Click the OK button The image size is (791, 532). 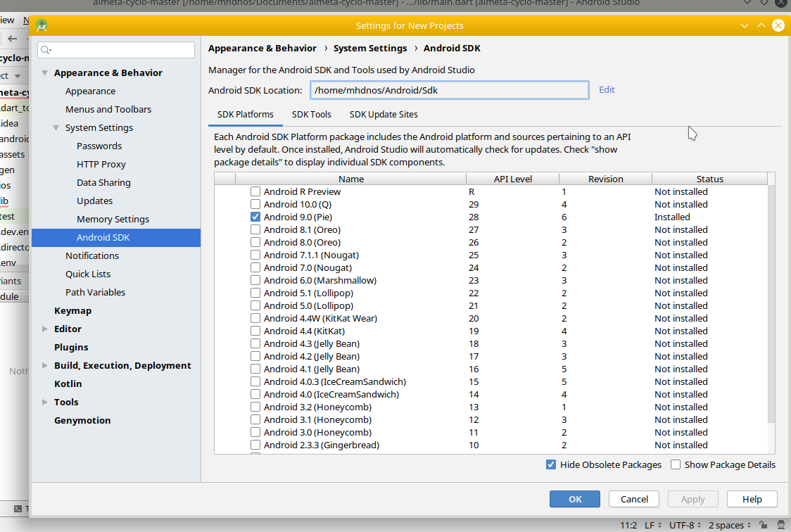[574, 499]
